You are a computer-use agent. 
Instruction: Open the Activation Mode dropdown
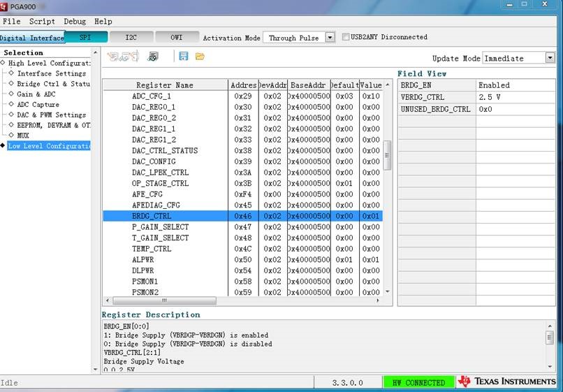click(330, 37)
